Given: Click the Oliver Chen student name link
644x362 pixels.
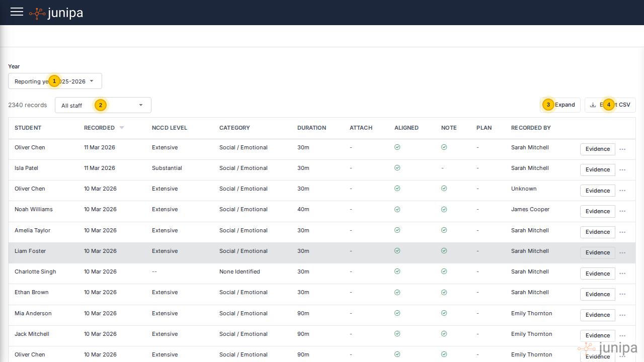Looking at the screenshot, I should pyautogui.click(x=30, y=147).
